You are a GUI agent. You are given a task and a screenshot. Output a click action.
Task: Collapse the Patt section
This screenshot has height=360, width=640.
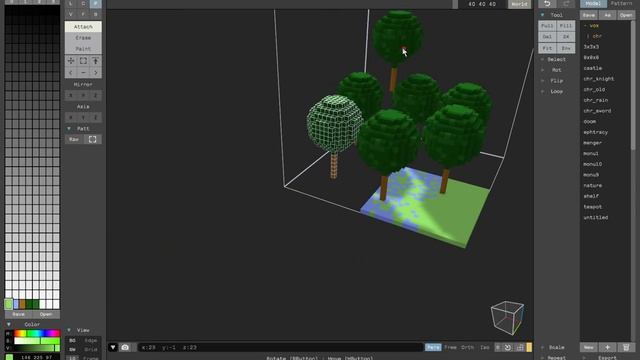tap(69, 129)
